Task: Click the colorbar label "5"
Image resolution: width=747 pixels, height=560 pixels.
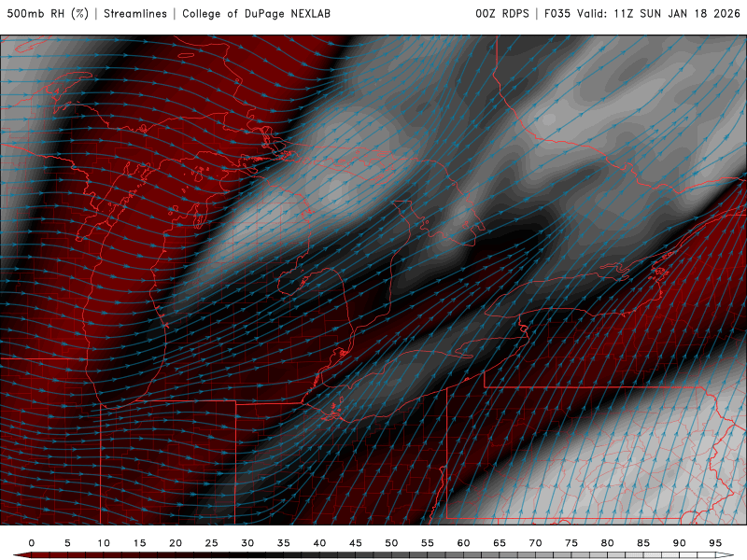Action: pyautogui.click(x=67, y=543)
